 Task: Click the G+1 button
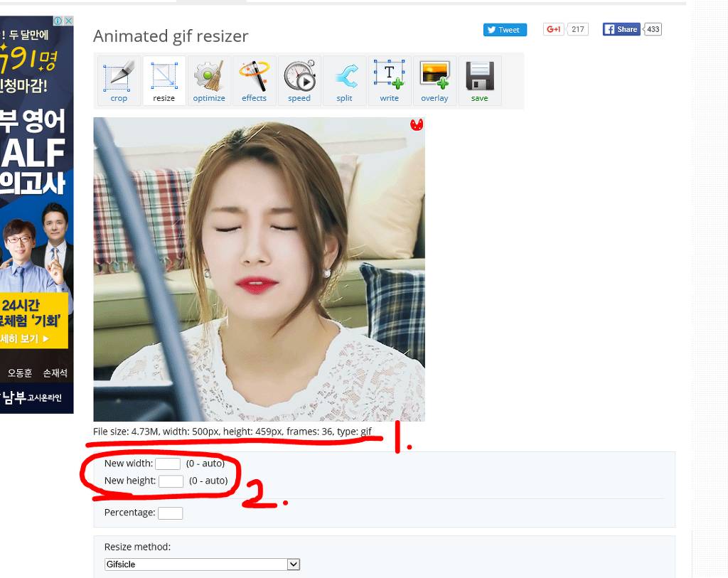pos(553,29)
